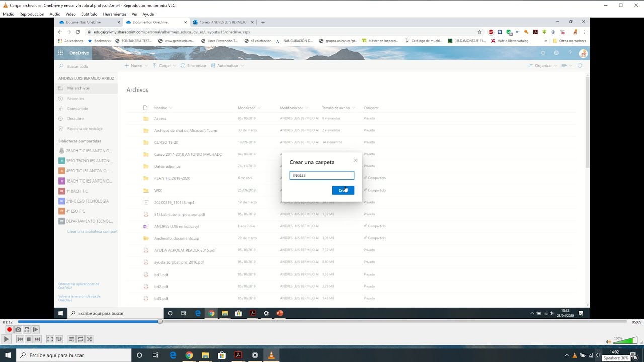Open OneDrive notifications bell

(543, 53)
